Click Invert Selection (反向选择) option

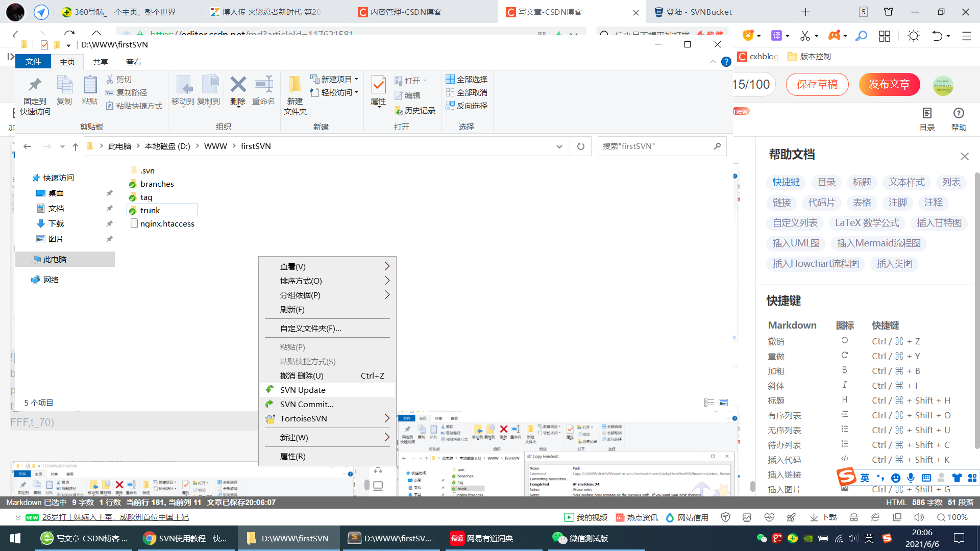coord(467,106)
